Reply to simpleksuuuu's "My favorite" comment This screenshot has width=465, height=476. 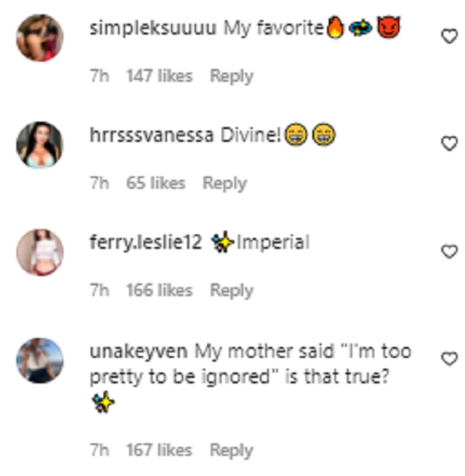pyautogui.click(x=231, y=76)
